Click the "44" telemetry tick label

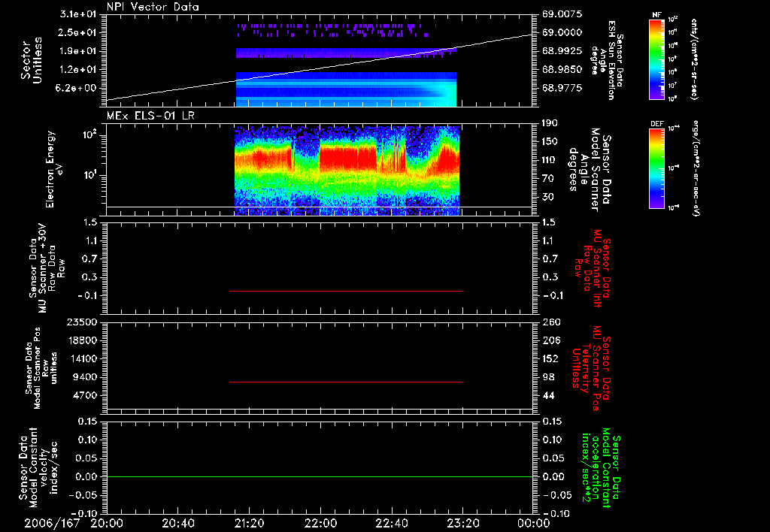pos(547,395)
